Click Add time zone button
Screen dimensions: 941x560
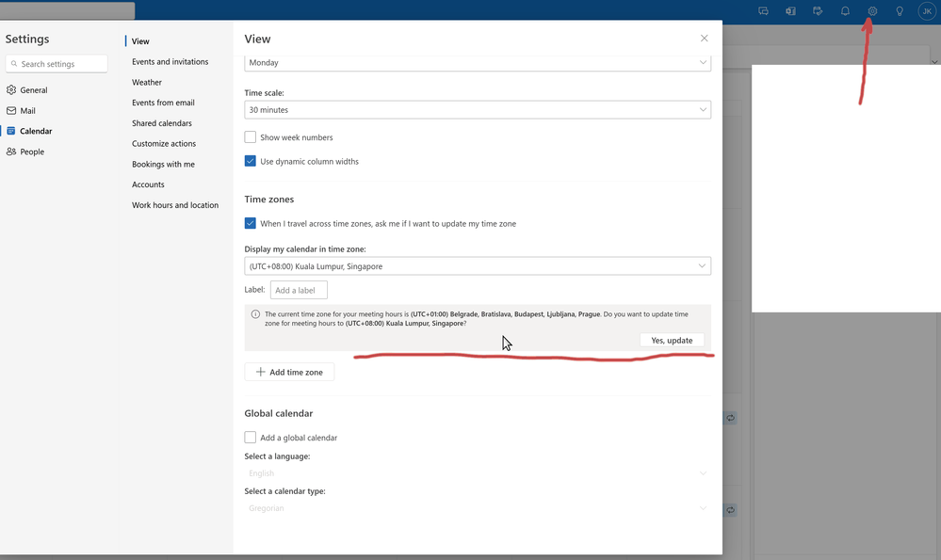point(289,372)
